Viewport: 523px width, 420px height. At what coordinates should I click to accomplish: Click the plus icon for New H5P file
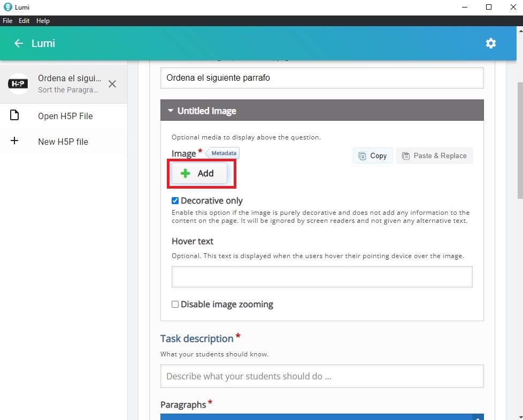[x=14, y=142]
